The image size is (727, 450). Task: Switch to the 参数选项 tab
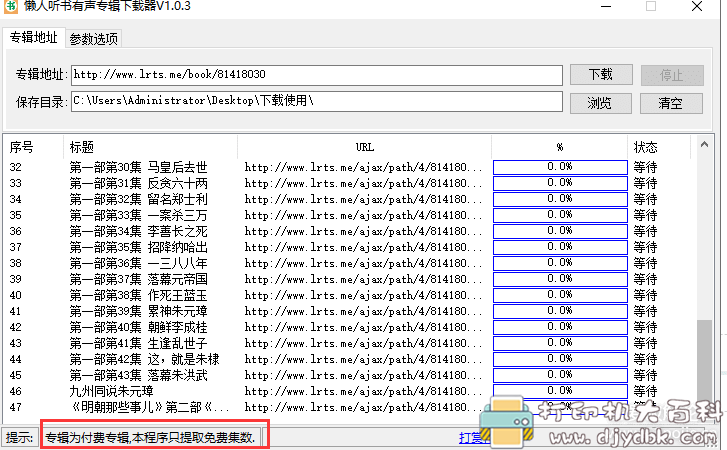(x=94, y=39)
